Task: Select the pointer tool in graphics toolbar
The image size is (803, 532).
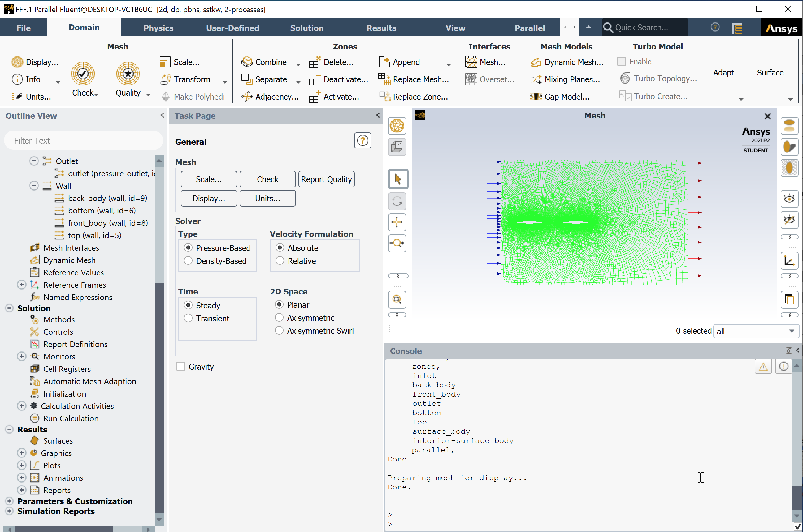Action: pos(397,179)
